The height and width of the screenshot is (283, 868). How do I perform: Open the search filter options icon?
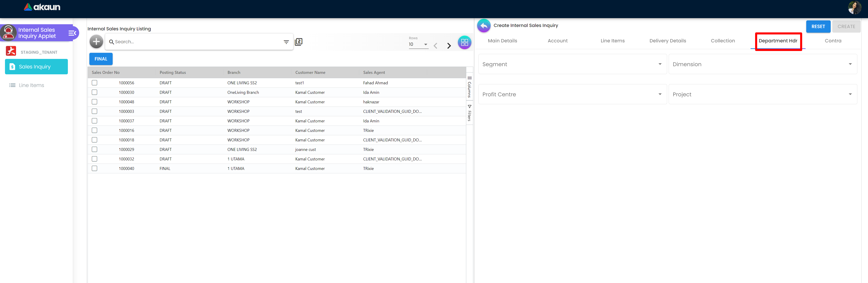[x=286, y=42]
